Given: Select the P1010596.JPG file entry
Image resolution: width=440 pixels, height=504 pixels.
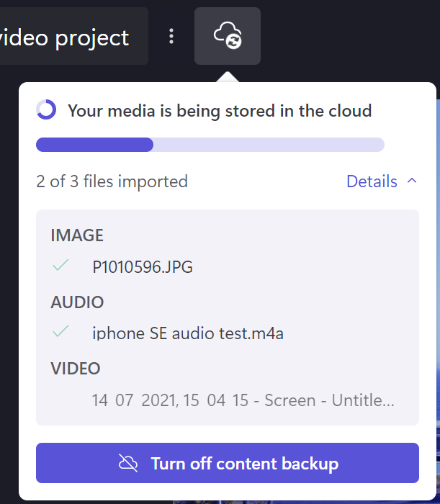Looking at the screenshot, I should tap(143, 267).
